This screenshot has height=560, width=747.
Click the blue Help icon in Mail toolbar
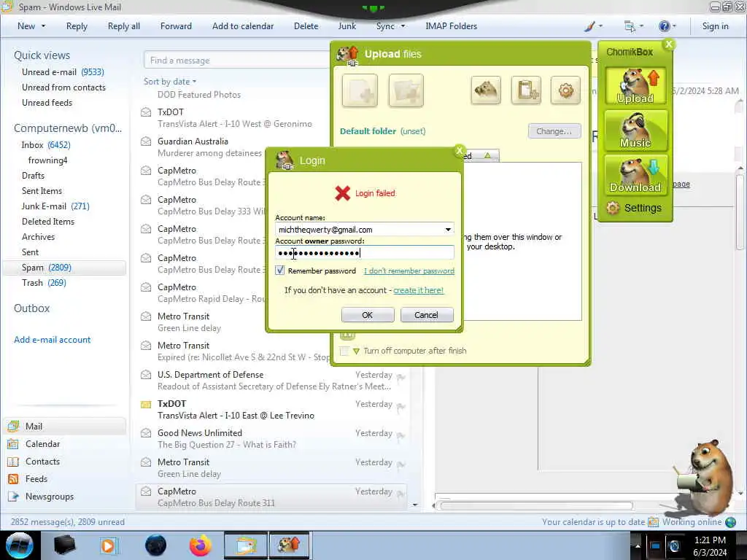664,26
